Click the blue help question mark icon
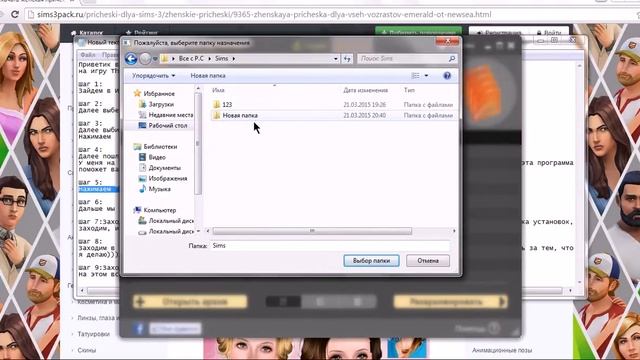 pos(447,76)
